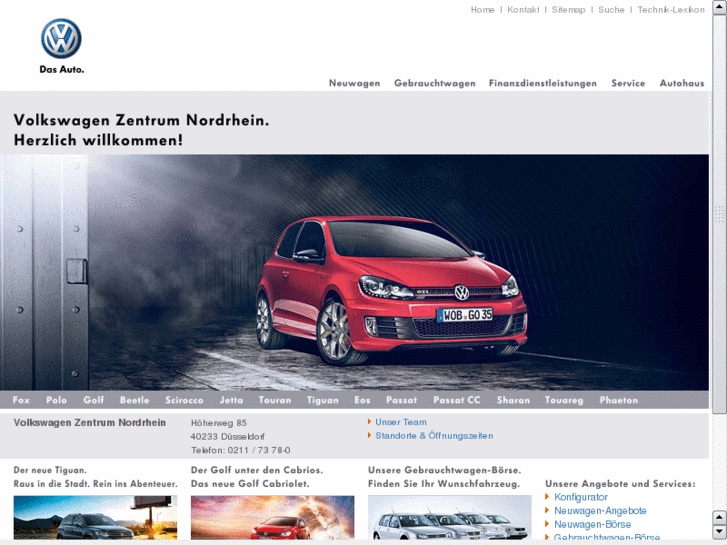Click 'Unsere Gebrauchtwagen-Börse.' headline
727x545 pixels.
(x=444, y=470)
